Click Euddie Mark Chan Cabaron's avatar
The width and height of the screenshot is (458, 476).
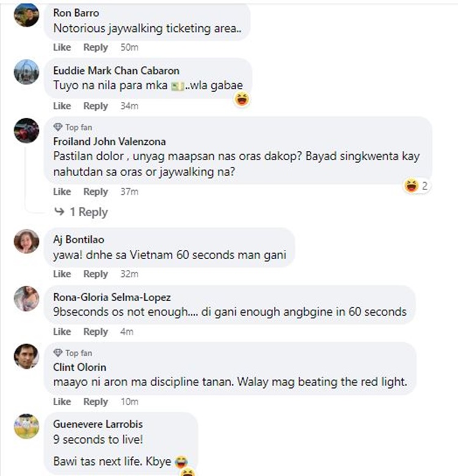[26, 72]
